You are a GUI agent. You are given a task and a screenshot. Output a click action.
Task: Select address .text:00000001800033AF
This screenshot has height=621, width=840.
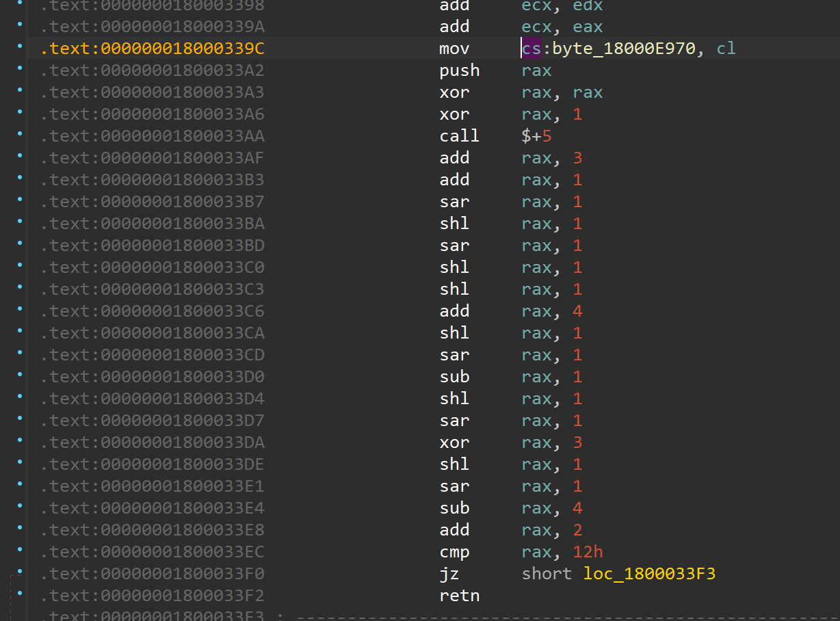[153, 158]
